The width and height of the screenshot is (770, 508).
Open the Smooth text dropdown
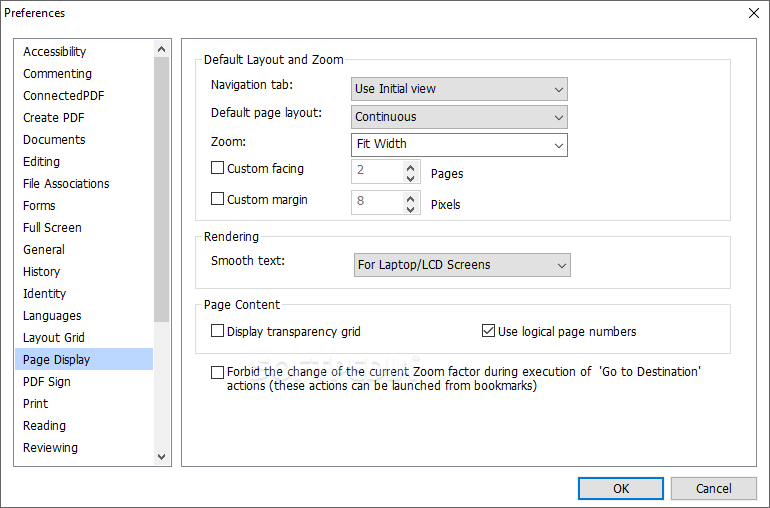tap(462, 265)
